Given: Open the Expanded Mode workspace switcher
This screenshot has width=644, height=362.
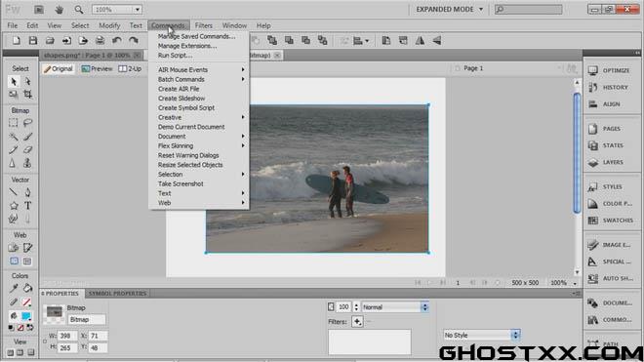Looking at the screenshot, I should tap(449, 9).
